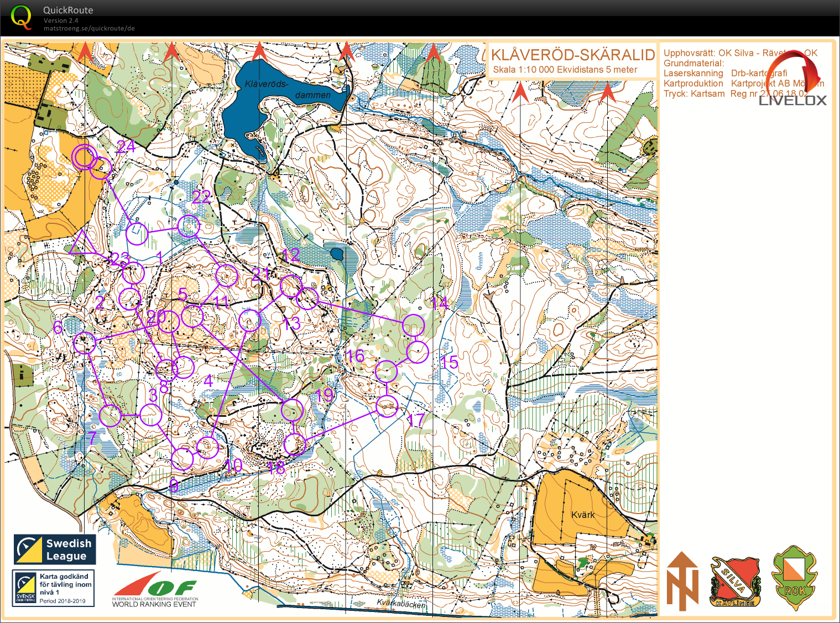The height and width of the screenshot is (623, 840).
Task: Click the Swedish League logo
Action: click(x=55, y=549)
